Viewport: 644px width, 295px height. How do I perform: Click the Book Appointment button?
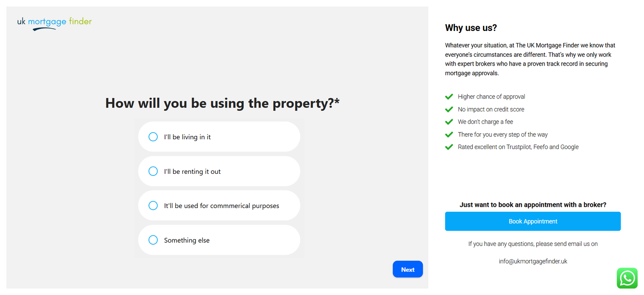click(533, 221)
